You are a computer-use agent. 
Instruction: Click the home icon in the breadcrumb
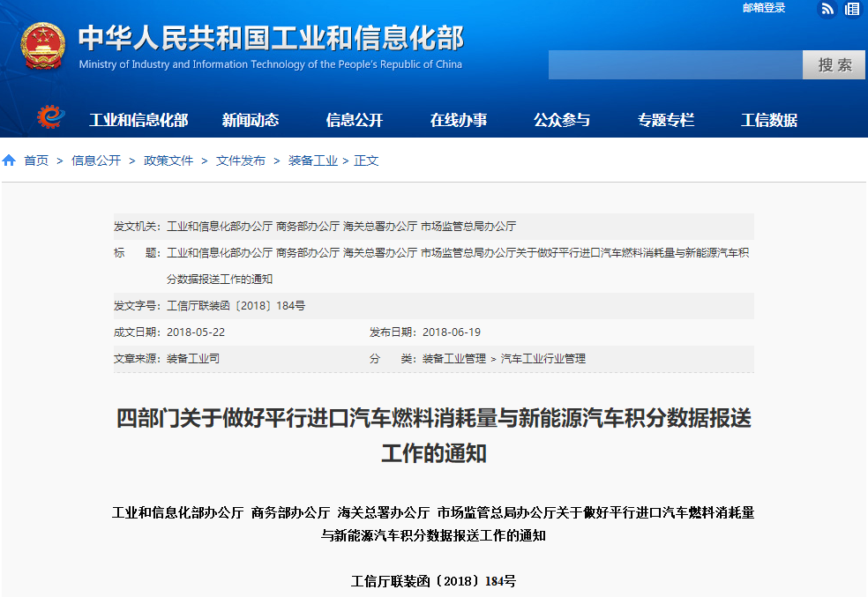click(x=9, y=160)
